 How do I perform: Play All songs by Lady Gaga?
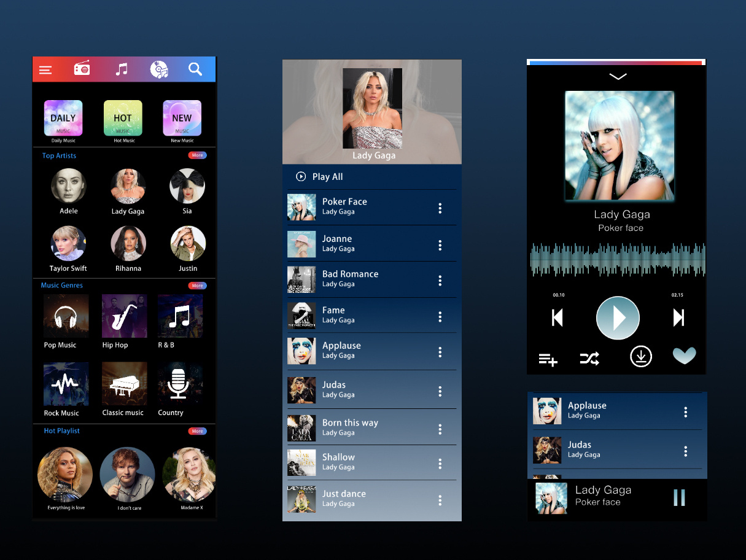coord(318,176)
